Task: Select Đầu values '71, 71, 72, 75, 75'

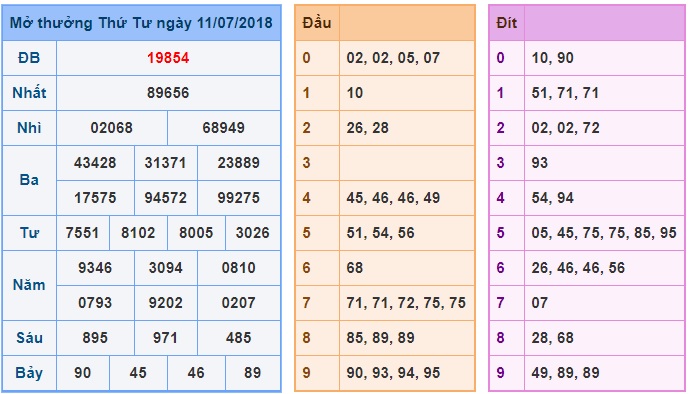Action: click(x=406, y=303)
